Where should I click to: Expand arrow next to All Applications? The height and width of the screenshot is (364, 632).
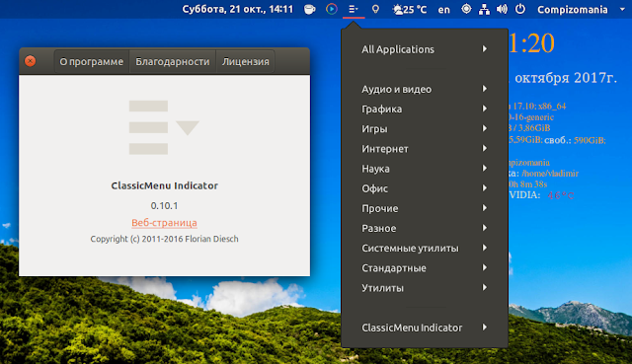485,48
